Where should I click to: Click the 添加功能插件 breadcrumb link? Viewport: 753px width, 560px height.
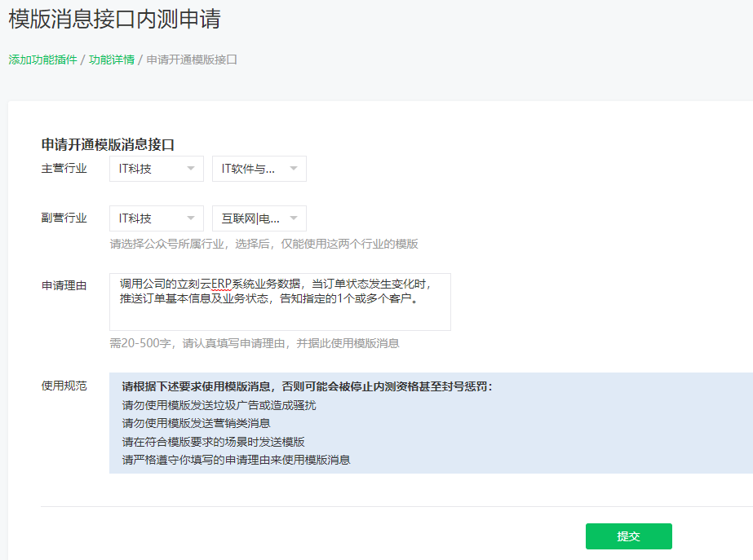(42, 60)
